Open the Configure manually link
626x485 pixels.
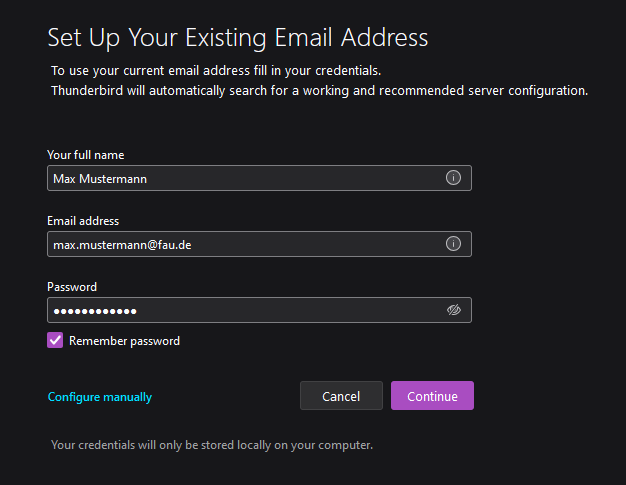point(100,397)
